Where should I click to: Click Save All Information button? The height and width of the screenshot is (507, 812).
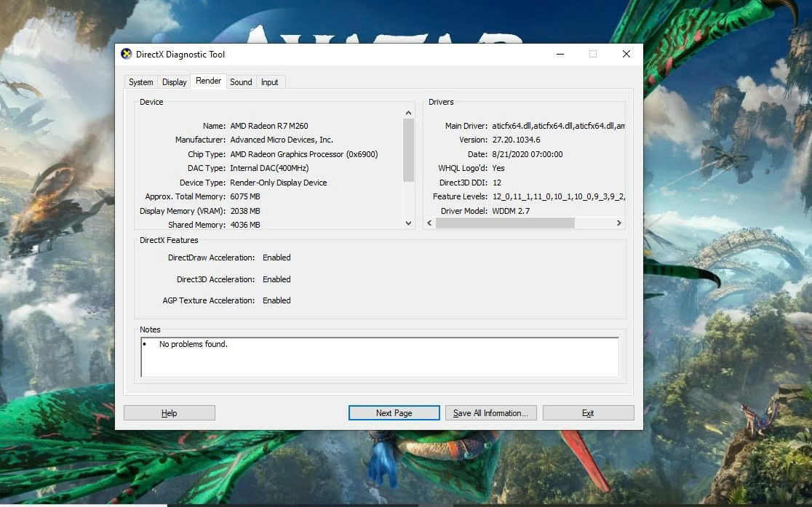490,412
